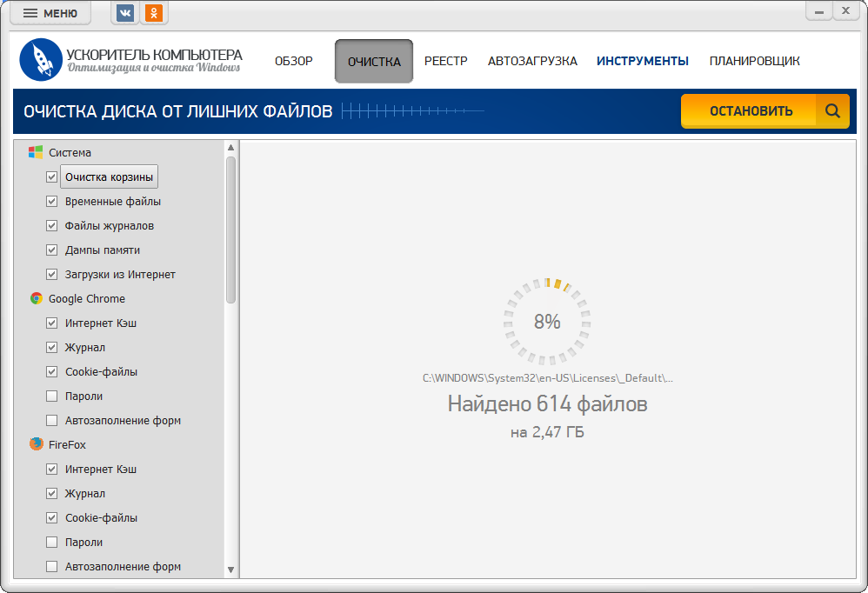Click the hamburger icon in the Меню button
This screenshot has height=593, width=868.
coord(30,13)
